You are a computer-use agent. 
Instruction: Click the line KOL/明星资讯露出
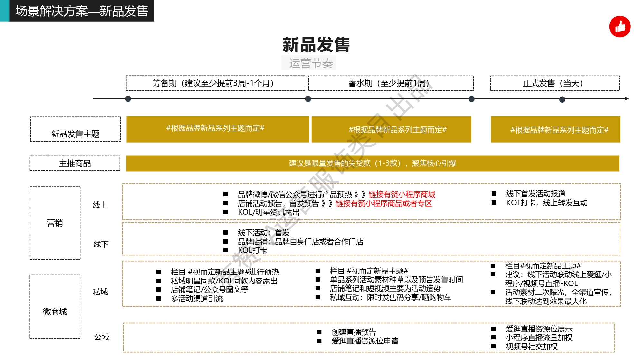[269, 212]
